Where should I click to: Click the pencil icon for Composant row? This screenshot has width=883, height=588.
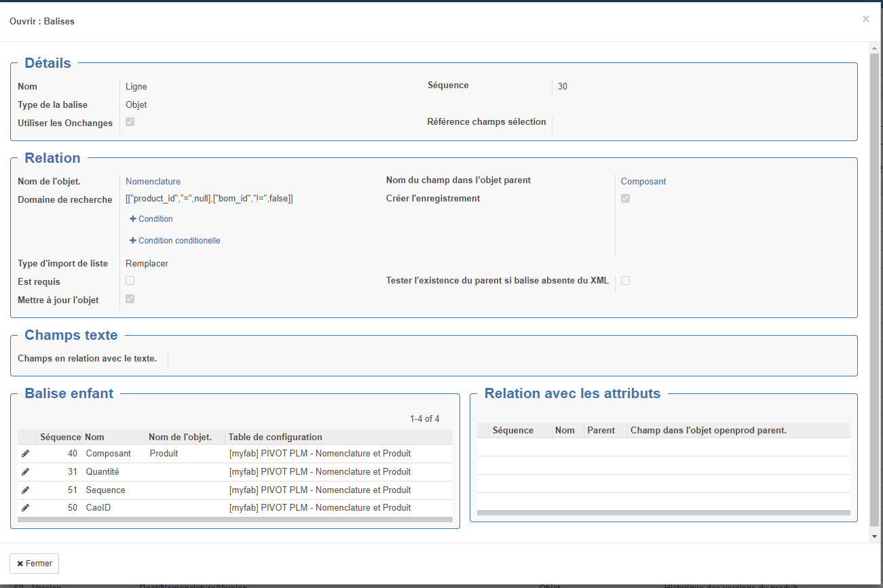tap(25, 453)
